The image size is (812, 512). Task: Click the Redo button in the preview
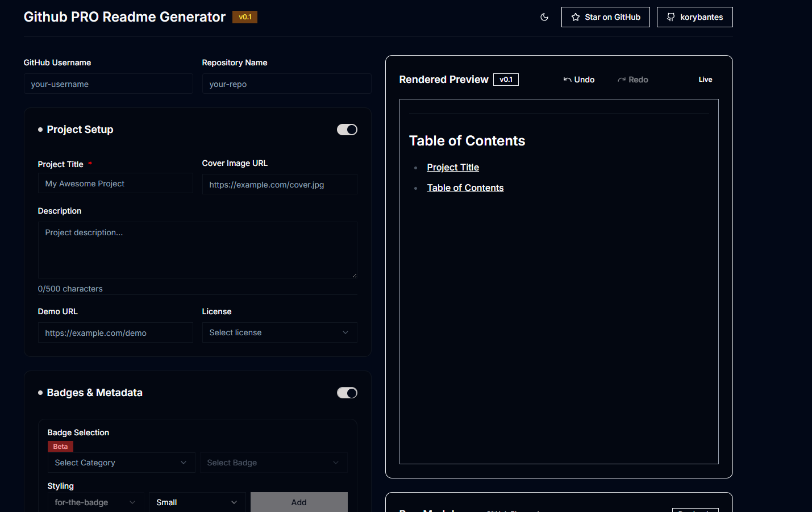pos(633,80)
